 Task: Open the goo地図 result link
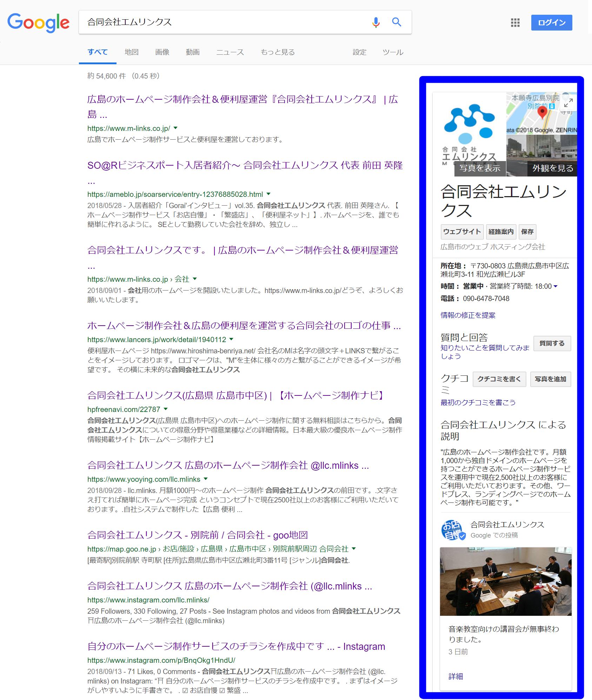pyautogui.click(x=198, y=535)
